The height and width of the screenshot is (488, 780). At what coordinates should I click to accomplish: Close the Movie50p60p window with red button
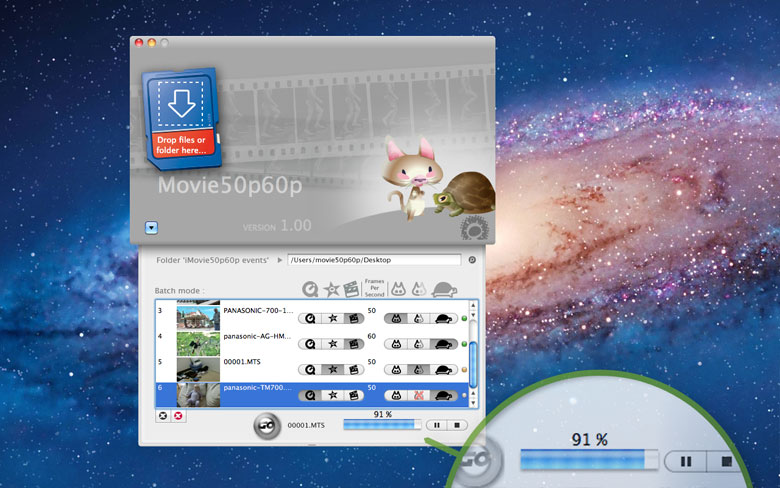click(139, 43)
